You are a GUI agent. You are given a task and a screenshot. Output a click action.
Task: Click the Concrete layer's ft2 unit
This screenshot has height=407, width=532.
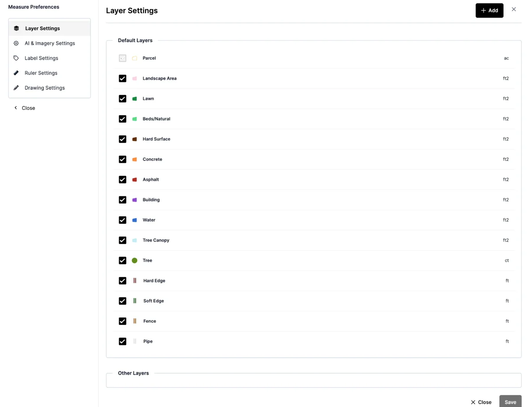[506, 159]
